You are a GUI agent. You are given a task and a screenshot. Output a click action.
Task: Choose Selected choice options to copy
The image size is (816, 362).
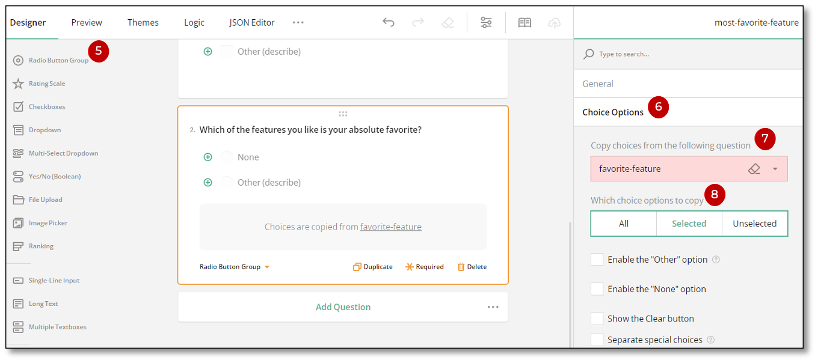click(x=689, y=224)
